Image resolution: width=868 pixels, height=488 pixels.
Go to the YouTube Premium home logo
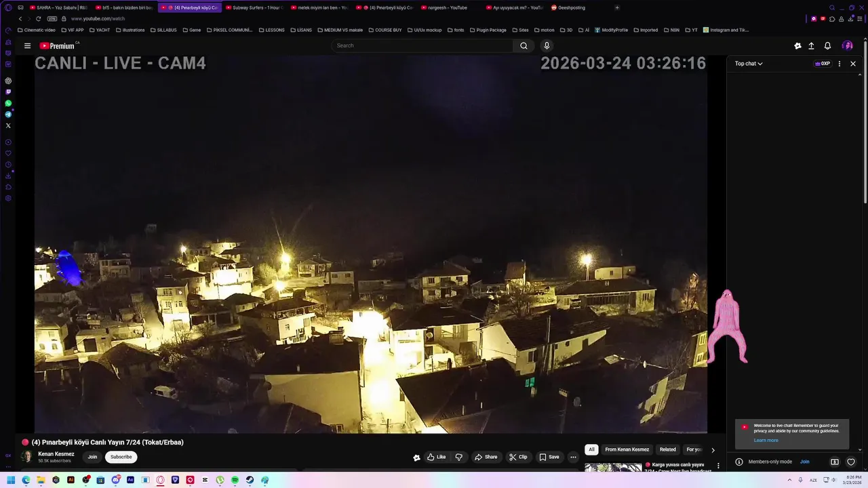[x=58, y=46]
